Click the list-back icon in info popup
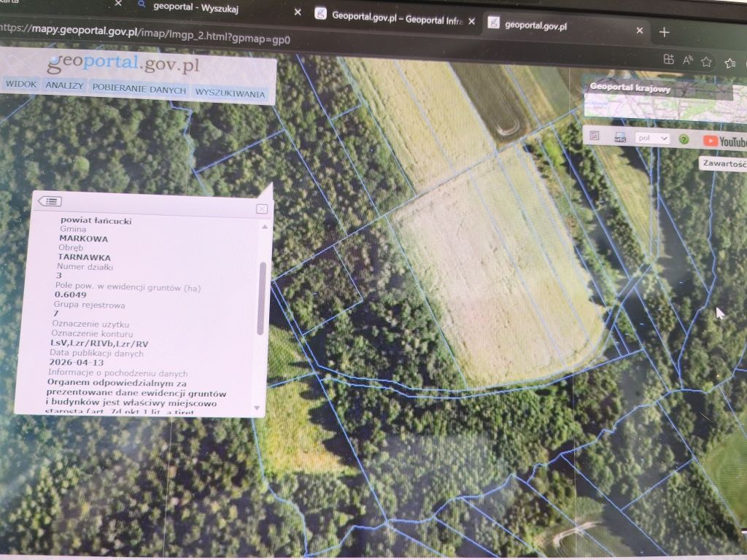 [50, 201]
